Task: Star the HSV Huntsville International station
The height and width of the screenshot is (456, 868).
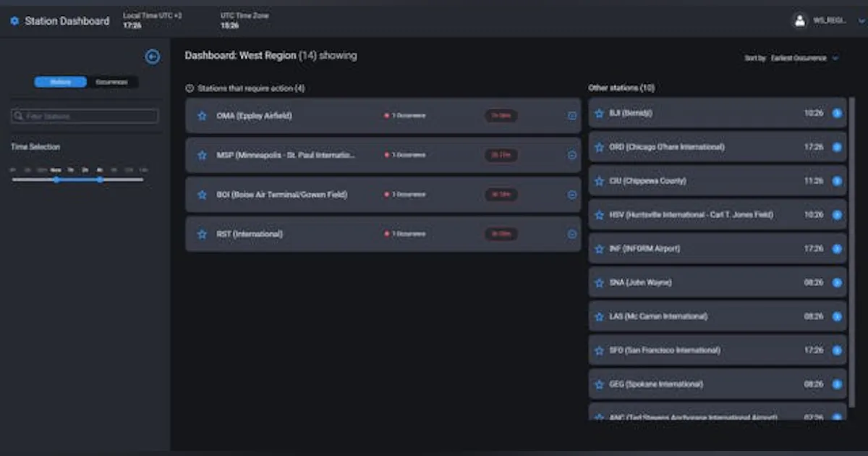Action: [x=599, y=215]
